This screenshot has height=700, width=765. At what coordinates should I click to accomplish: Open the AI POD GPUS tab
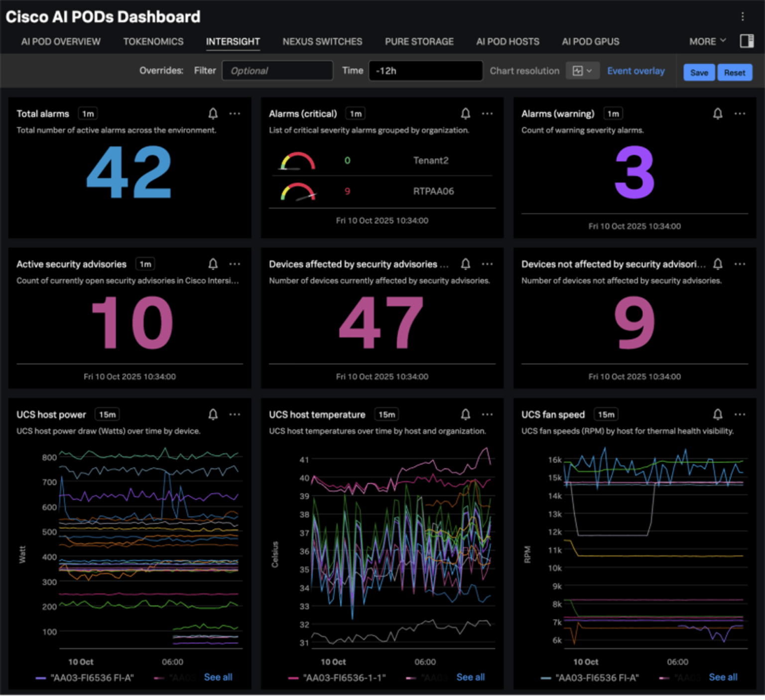tap(590, 41)
